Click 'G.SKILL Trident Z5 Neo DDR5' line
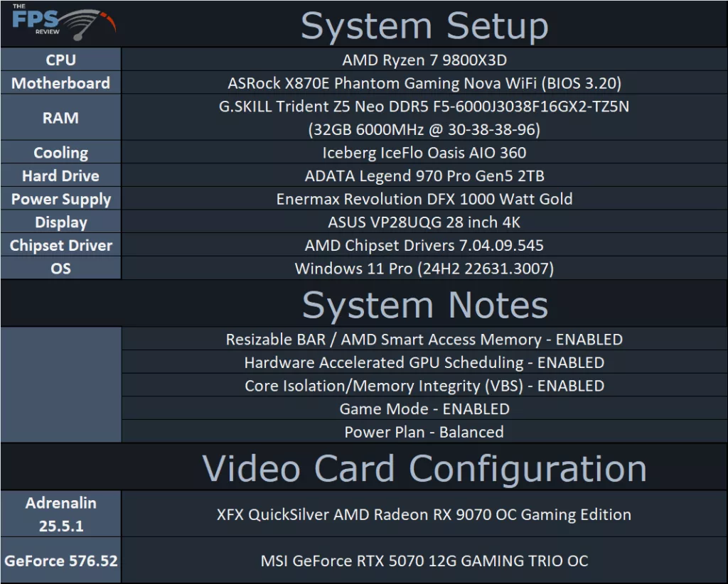The width and height of the screenshot is (728, 584). [x=424, y=107]
